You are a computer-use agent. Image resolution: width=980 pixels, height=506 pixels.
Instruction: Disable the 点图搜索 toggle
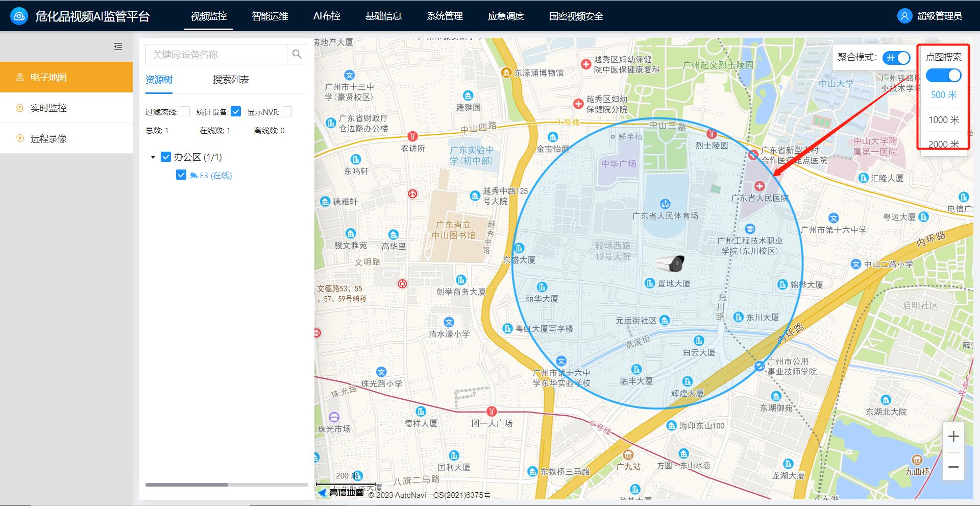944,75
